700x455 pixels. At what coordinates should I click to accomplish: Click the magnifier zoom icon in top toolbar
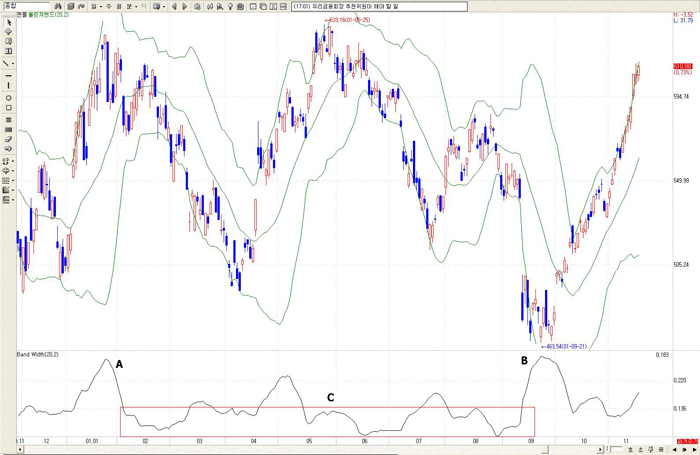pyautogui.click(x=220, y=7)
